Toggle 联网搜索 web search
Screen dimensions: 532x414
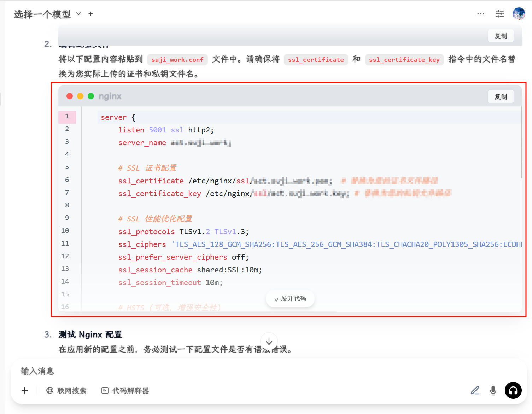pos(66,391)
